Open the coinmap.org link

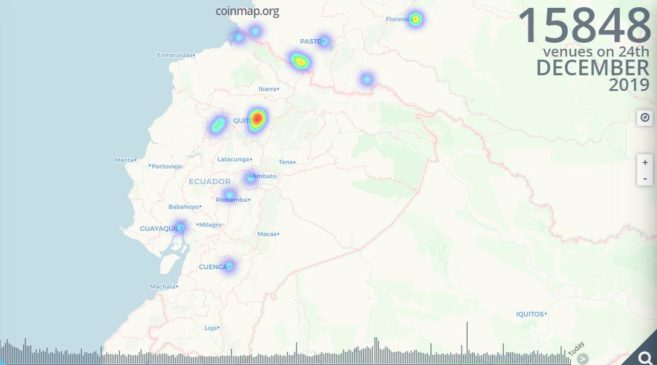[x=247, y=11]
